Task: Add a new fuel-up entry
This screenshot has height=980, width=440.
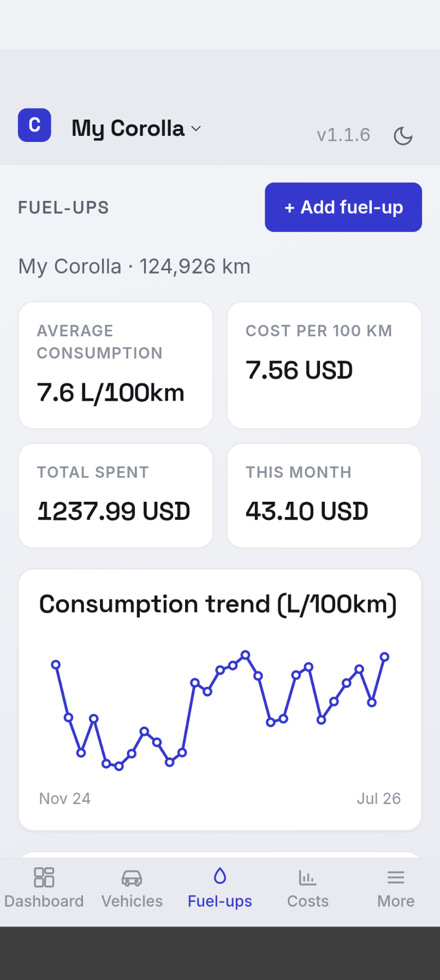Action: pos(343,207)
